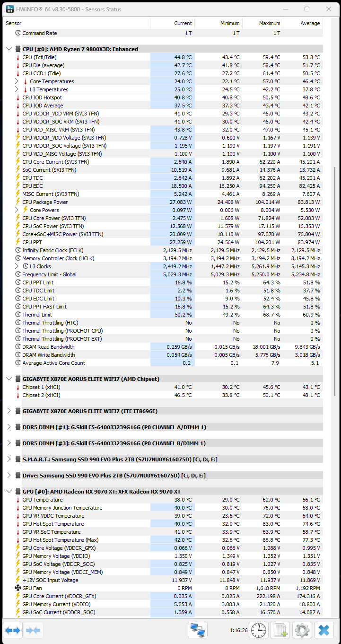Viewport: 341px width, 644px height.
Task: Click icon beside Command Rate row
Action: pyautogui.click(x=18, y=33)
